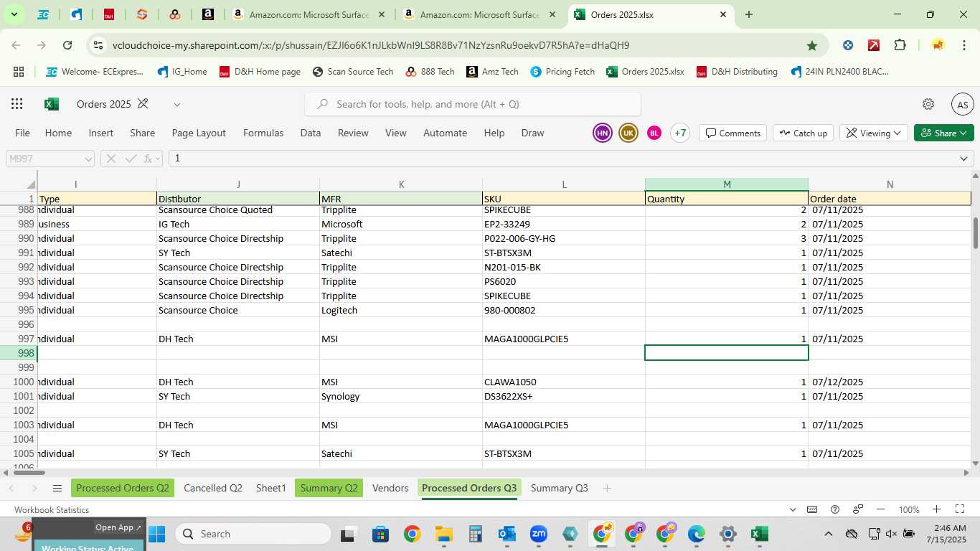Screen dimensions: 980x551
Task: Open the Chrome three-dot menu
Action: [963, 45]
